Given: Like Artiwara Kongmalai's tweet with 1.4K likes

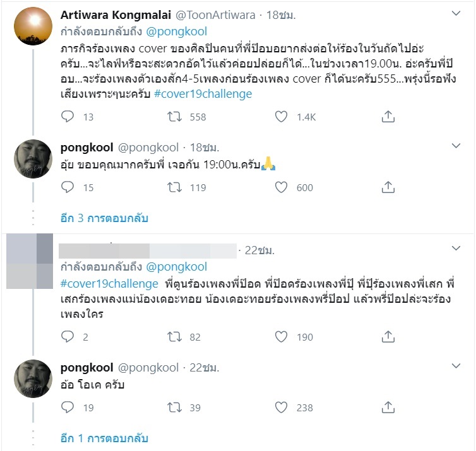Looking at the screenshot, I should [282, 117].
